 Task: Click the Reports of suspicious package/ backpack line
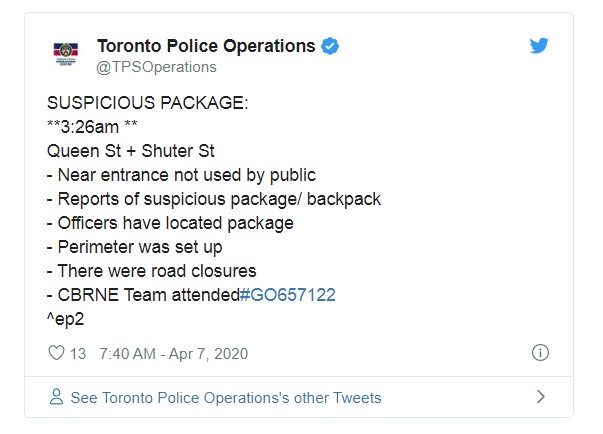214,199
